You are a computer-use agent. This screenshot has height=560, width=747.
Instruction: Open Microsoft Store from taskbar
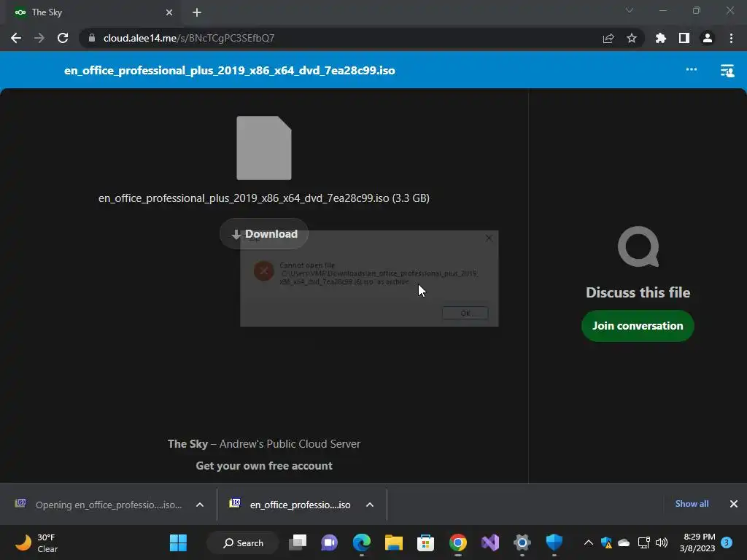pos(425,542)
